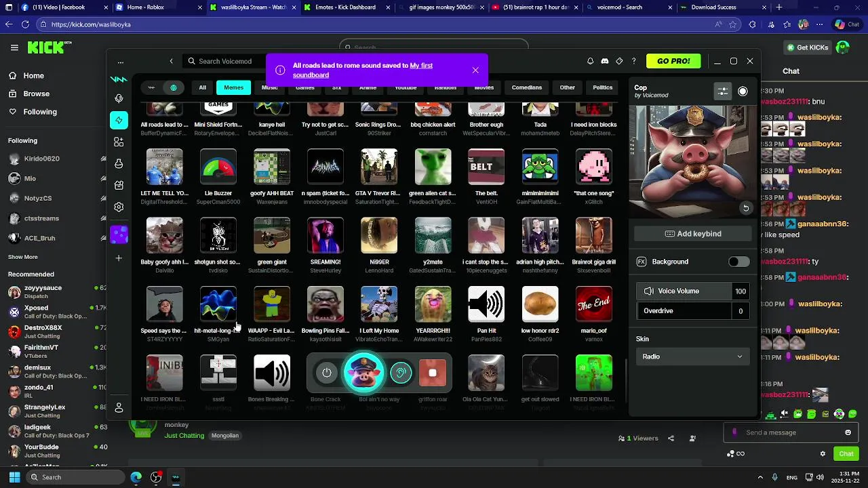868x488 pixels.
Task: Switch to the community globe sounds view
Action: coord(174,87)
